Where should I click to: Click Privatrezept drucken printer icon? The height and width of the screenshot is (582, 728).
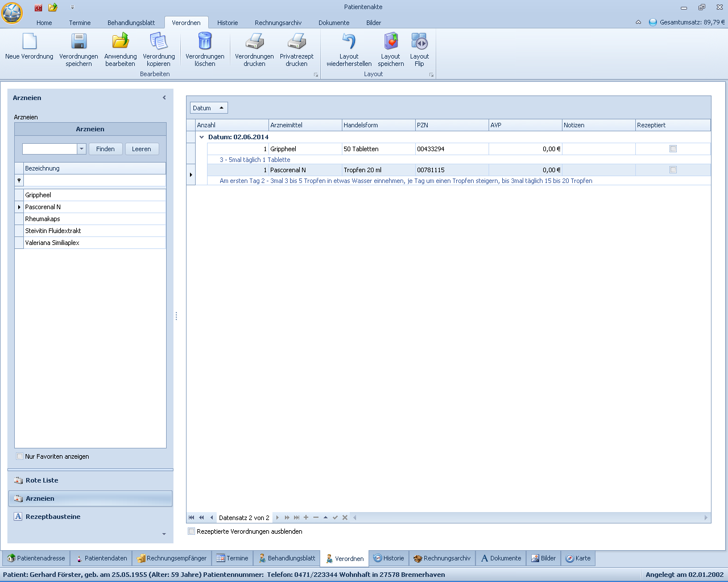point(296,42)
